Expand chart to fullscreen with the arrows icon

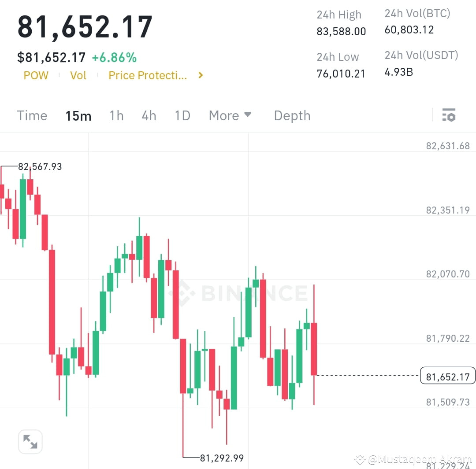tap(30, 441)
